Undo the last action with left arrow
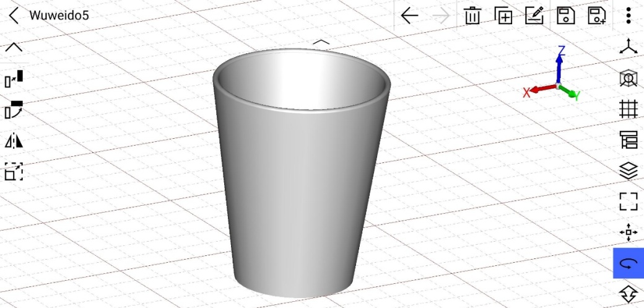This screenshot has width=644, height=308. (409, 15)
